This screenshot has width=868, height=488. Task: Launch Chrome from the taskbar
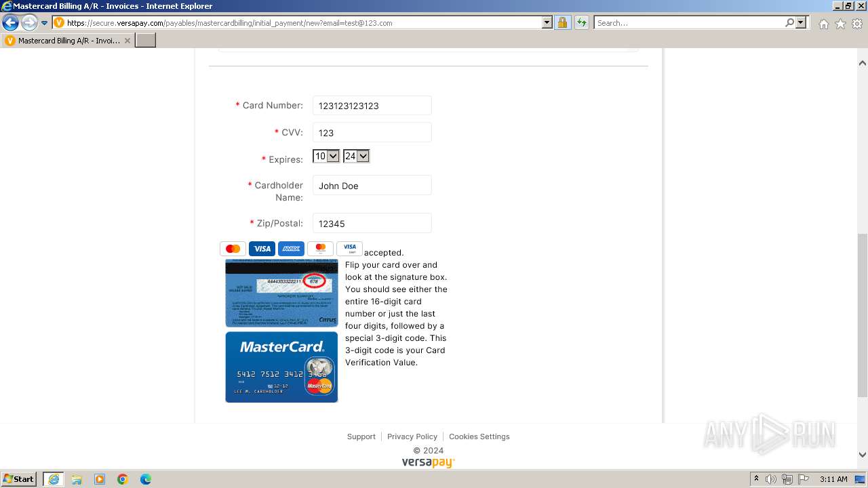coord(122,479)
